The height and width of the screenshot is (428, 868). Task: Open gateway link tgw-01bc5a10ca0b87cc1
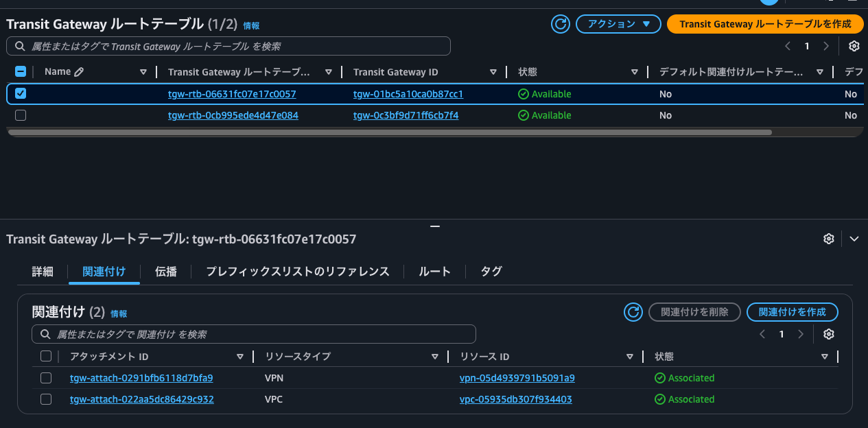pos(408,94)
